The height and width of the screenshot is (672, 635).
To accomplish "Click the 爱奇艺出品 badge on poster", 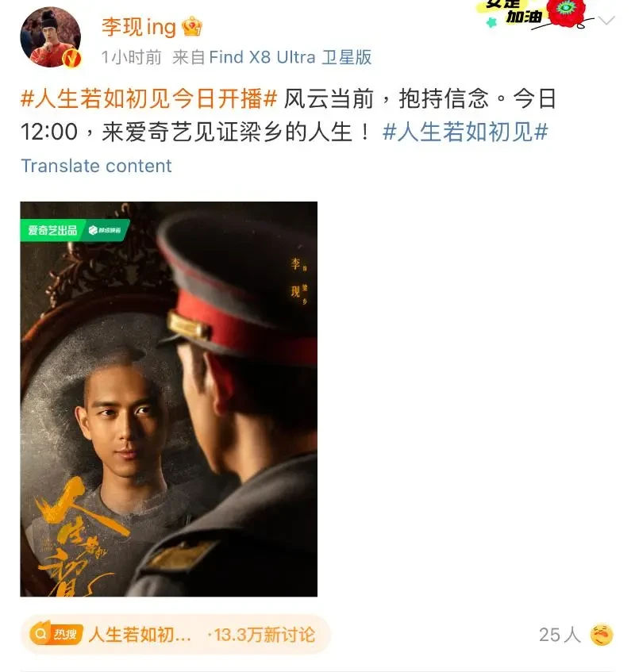I will click(52, 230).
